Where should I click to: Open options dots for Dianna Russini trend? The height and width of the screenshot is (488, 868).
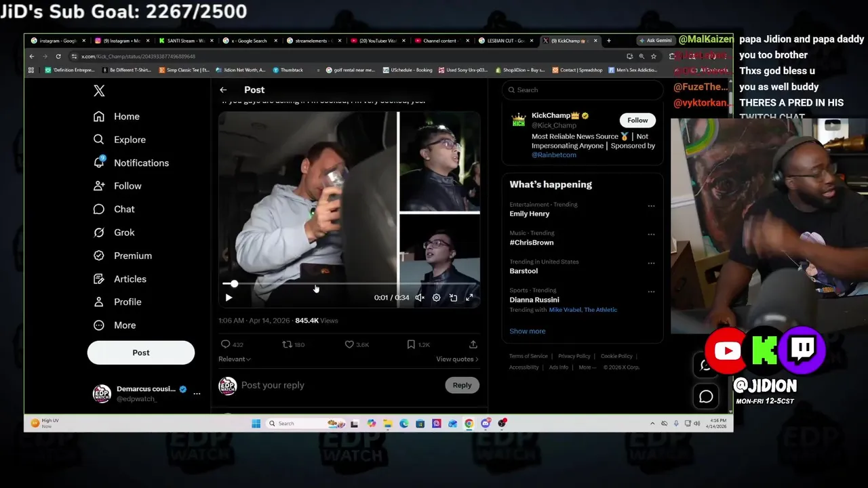651,292
